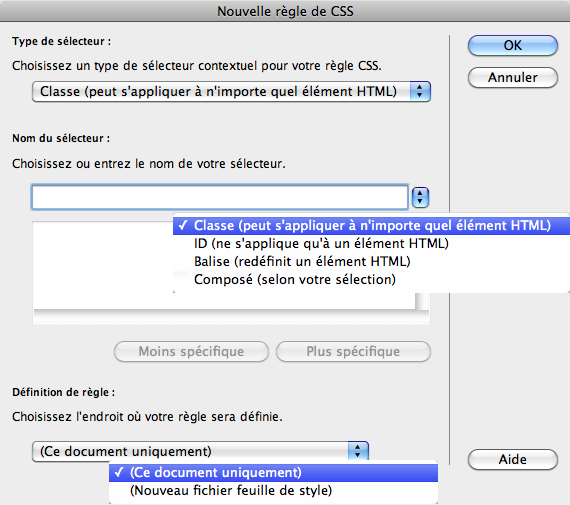Click the rule definition dropdown arrow stepper
Image resolution: width=570 pixels, height=505 pixels.
pos(358,452)
